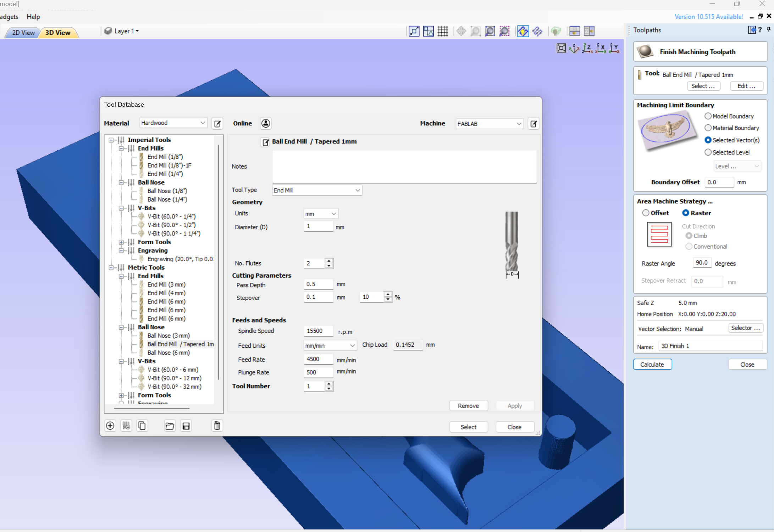The image size is (774, 532).
Task: Open the Help menu
Action: (x=33, y=17)
